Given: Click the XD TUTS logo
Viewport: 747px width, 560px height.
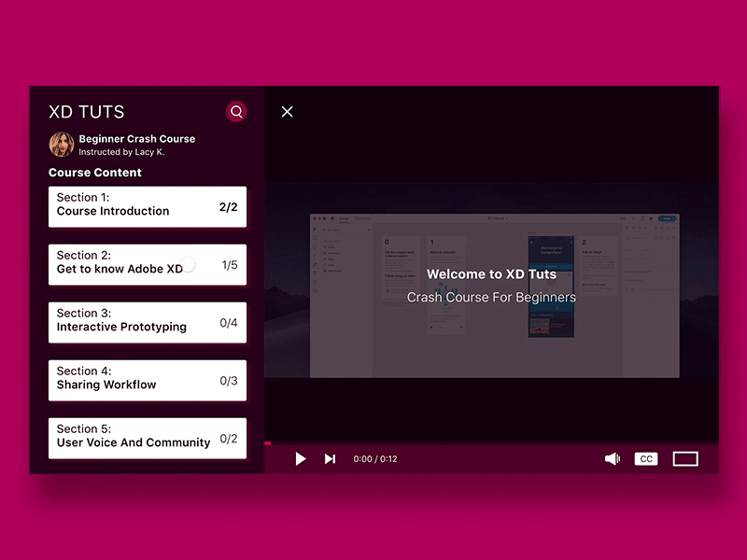Looking at the screenshot, I should click(x=86, y=112).
